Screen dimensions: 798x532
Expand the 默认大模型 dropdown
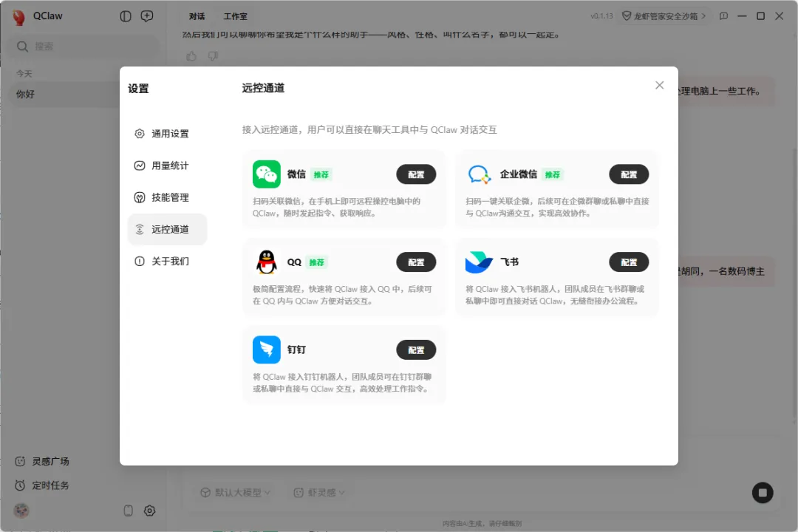point(236,492)
